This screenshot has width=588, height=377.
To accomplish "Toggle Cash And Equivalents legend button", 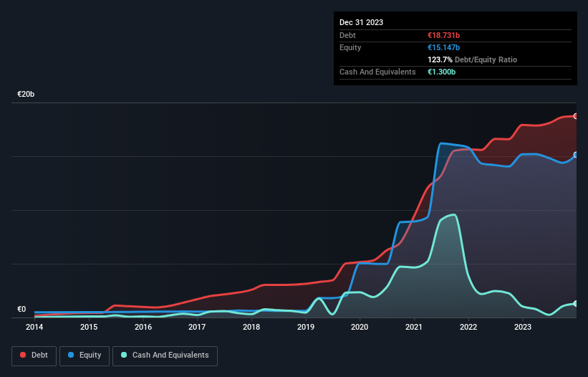I will click(165, 355).
